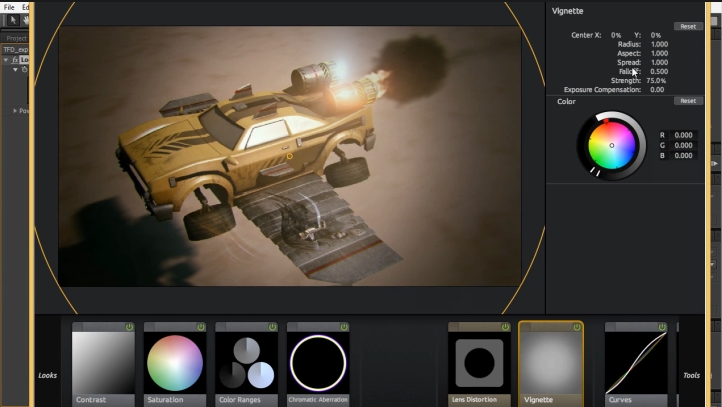Disable the Color Ranges tool power button

(272, 327)
